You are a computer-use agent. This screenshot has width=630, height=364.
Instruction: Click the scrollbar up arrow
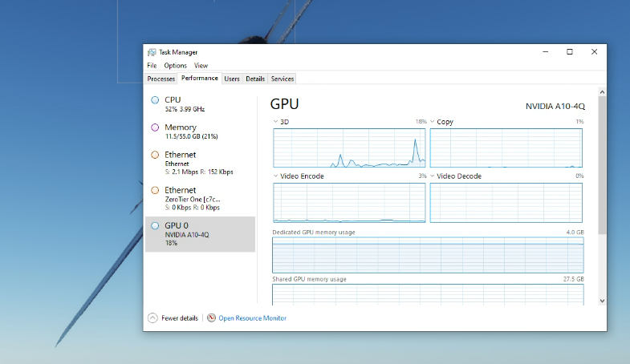click(x=602, y=92)
